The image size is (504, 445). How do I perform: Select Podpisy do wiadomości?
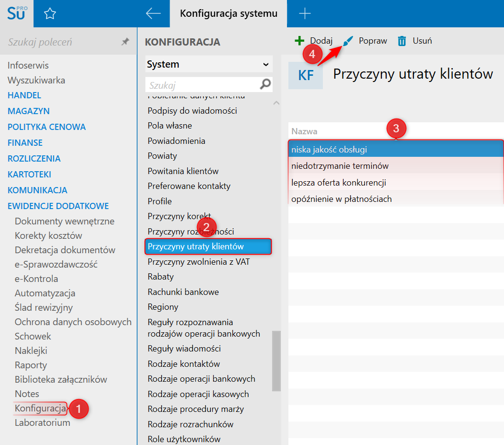pyautogui.click(x=192, y=111)
